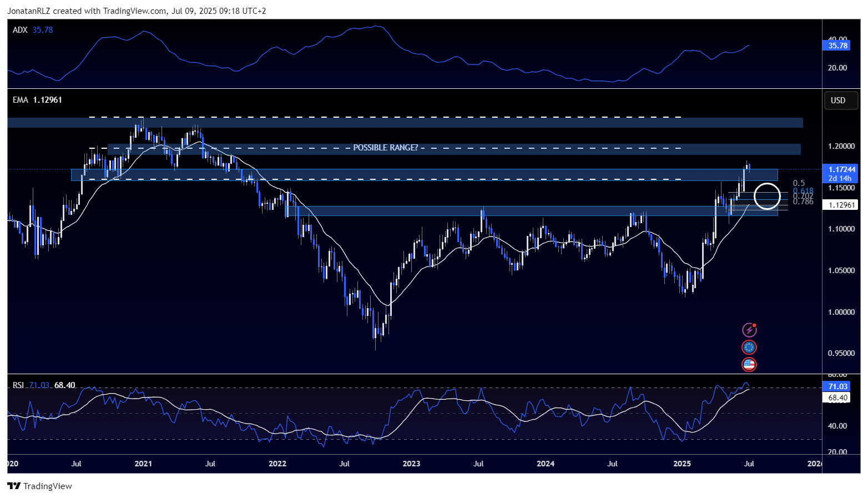Click the 0.5 Fibonacci level label

tap(799, 183)
